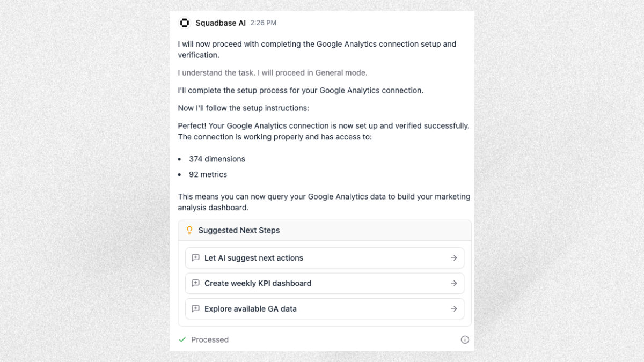Select Let AI suggest next actions
The width and height of the screenshot is (644, 362).
point(254,258)
